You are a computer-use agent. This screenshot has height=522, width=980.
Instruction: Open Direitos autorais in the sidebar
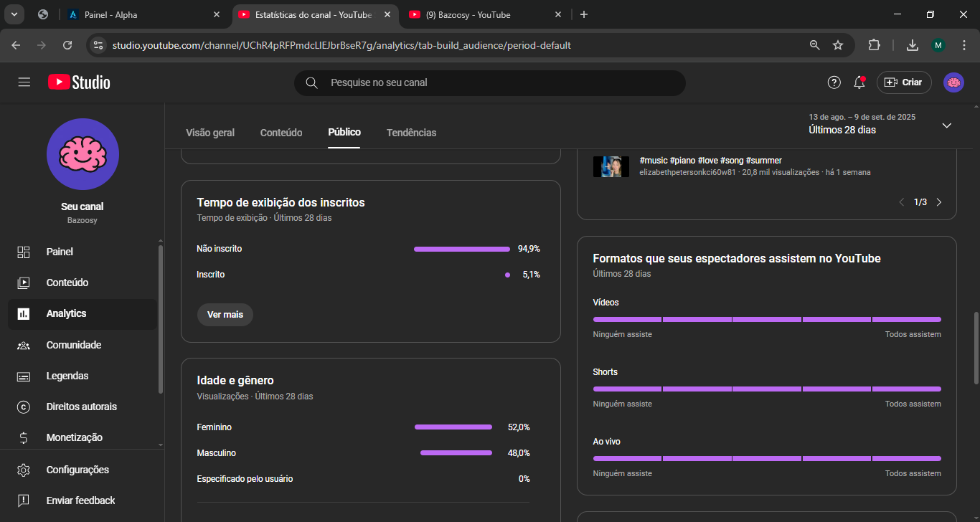click(x=81, y=407)
